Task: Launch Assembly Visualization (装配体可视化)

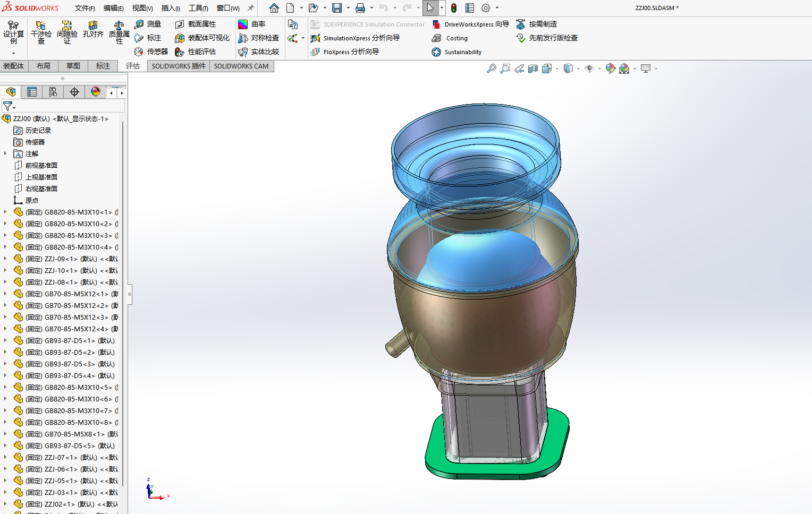Action: (202, 38)
